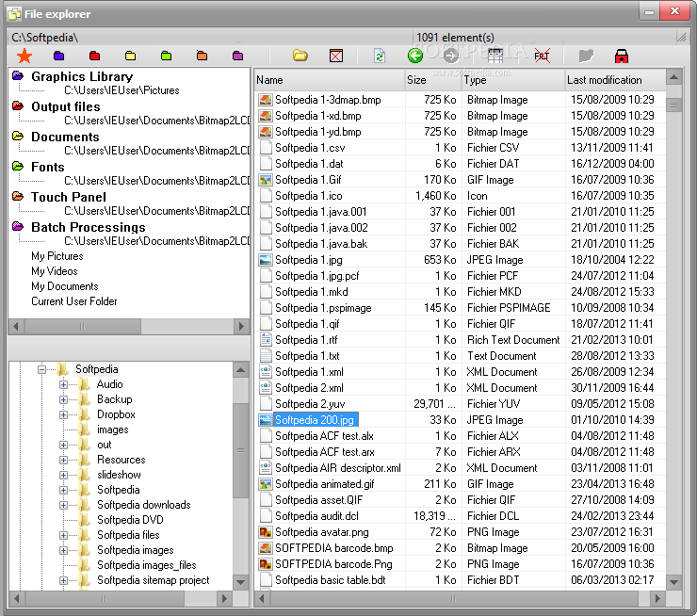Expand the slideshow folder node
697x616 pixels.
coord(63,475)
